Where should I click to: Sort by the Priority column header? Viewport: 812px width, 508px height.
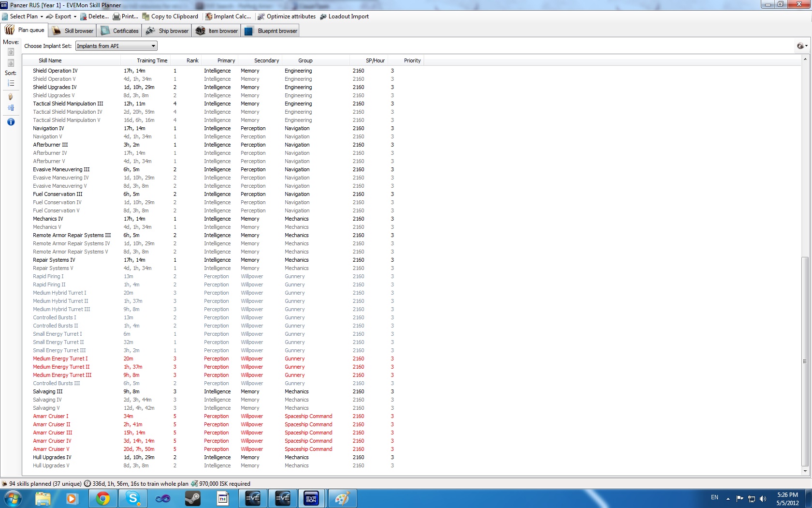406,60
